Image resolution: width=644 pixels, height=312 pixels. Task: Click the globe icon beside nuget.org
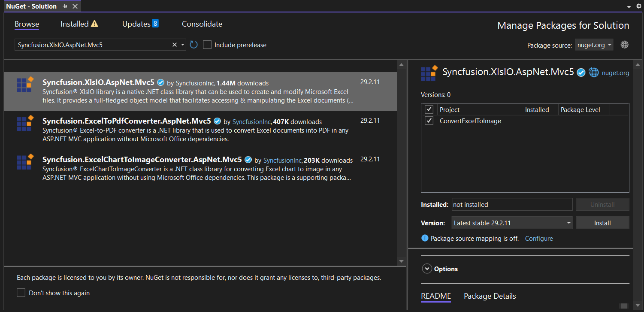click(594, 72)
